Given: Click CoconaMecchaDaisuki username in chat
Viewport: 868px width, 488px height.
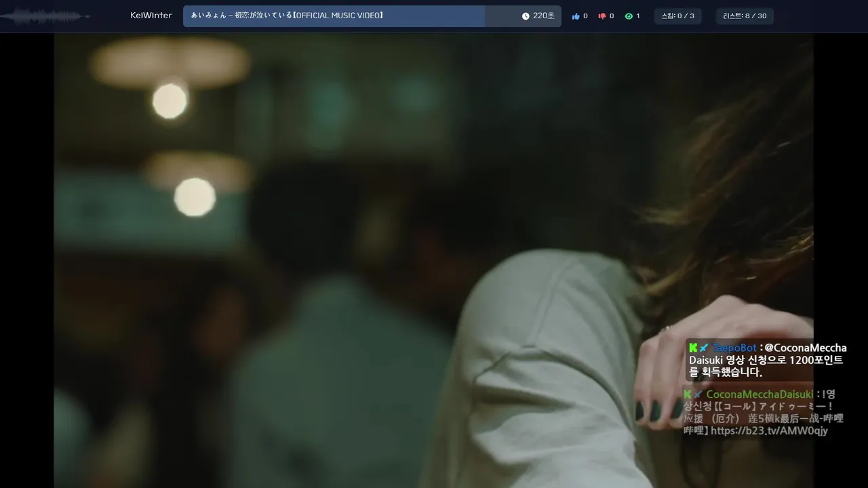Looking at the screenshot, I should point(759,394).
